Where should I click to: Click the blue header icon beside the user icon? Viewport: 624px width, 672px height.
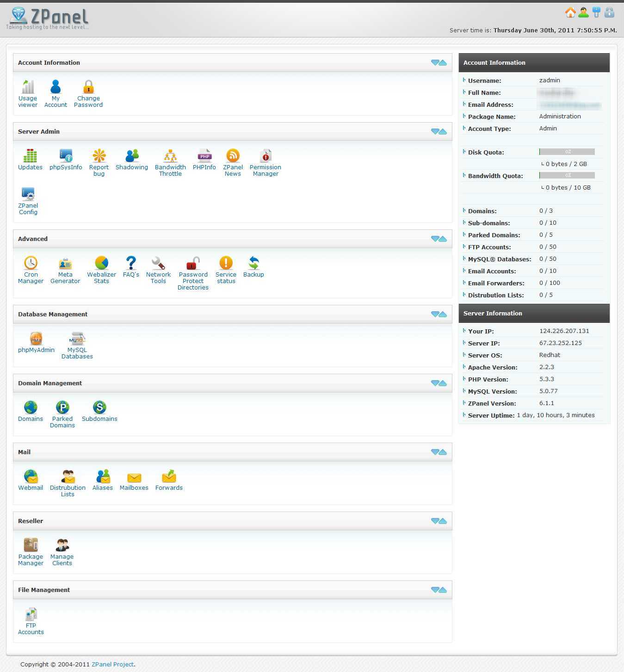pyautogui.click(x=597, y=12)
